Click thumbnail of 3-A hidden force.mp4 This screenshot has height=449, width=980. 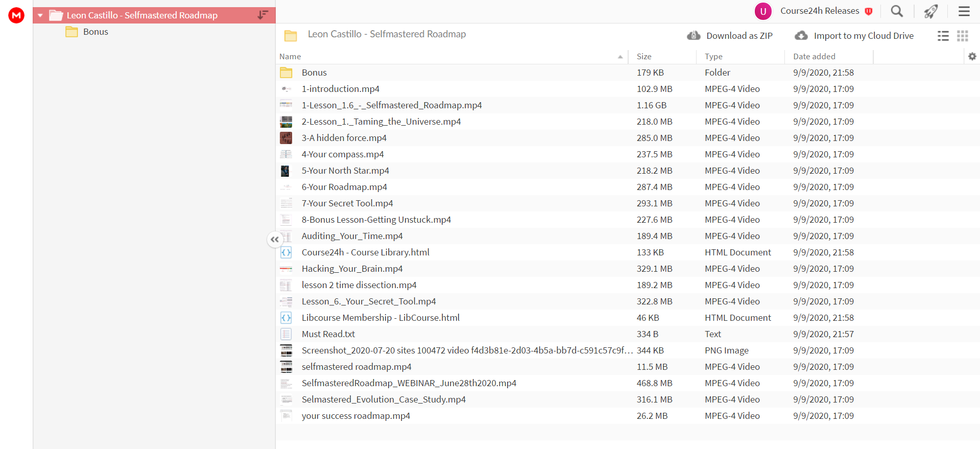tap(286, 138)
